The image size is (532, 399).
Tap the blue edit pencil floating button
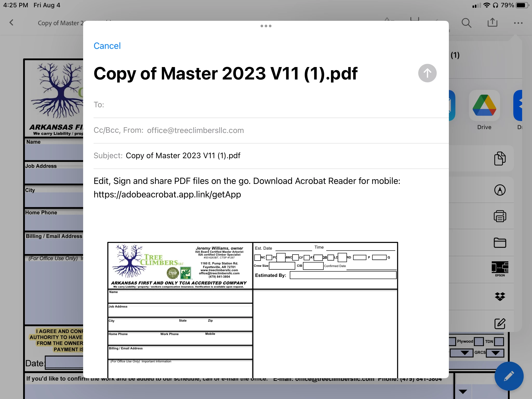click(x=509, y=376)
